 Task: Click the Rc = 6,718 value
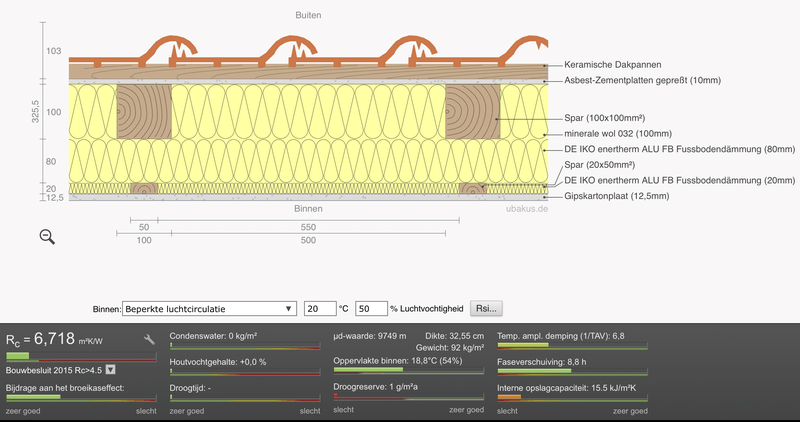click(52, 339)
